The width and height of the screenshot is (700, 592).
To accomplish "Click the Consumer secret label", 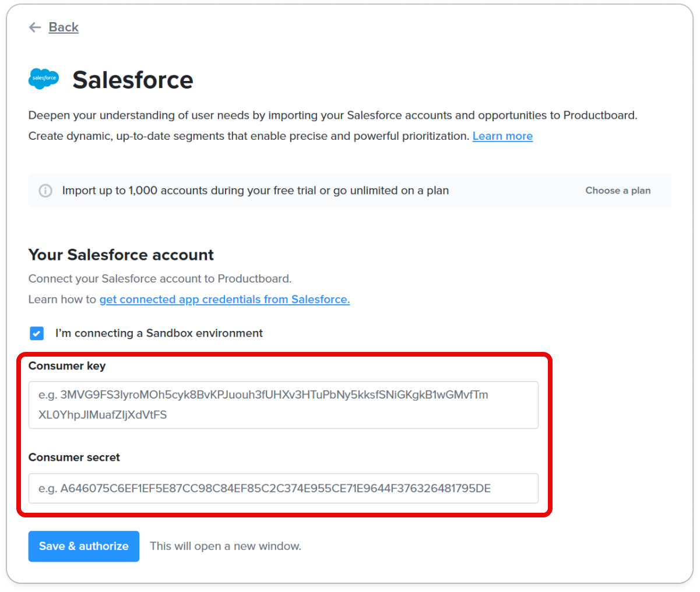I will click(x=74, y=457).
